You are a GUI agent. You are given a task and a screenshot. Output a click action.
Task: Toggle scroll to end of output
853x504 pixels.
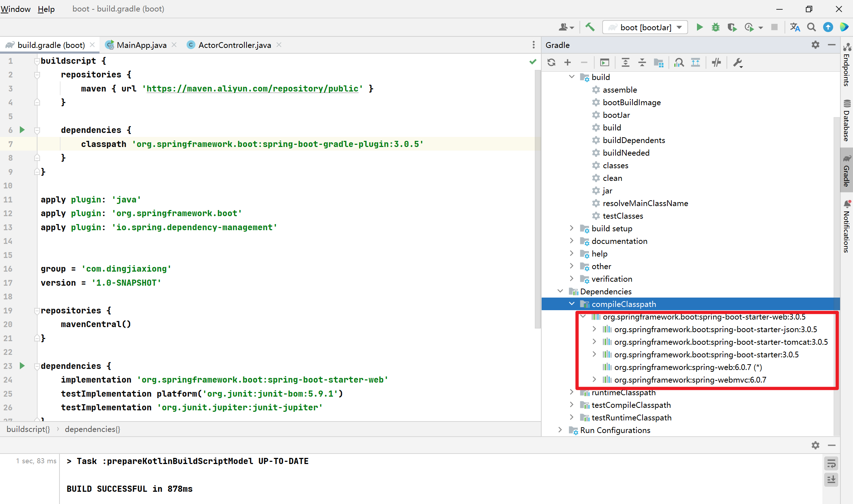(831, 480)
